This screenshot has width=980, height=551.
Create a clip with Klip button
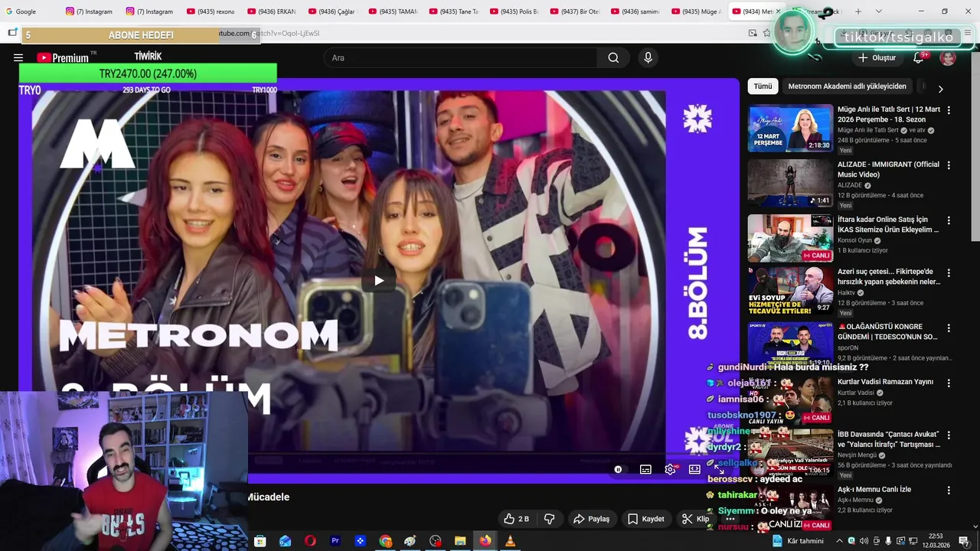(x=695, y=519)
